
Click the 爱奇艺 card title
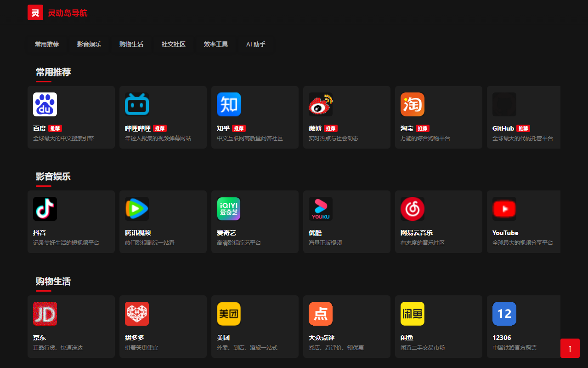pos(226,233)
